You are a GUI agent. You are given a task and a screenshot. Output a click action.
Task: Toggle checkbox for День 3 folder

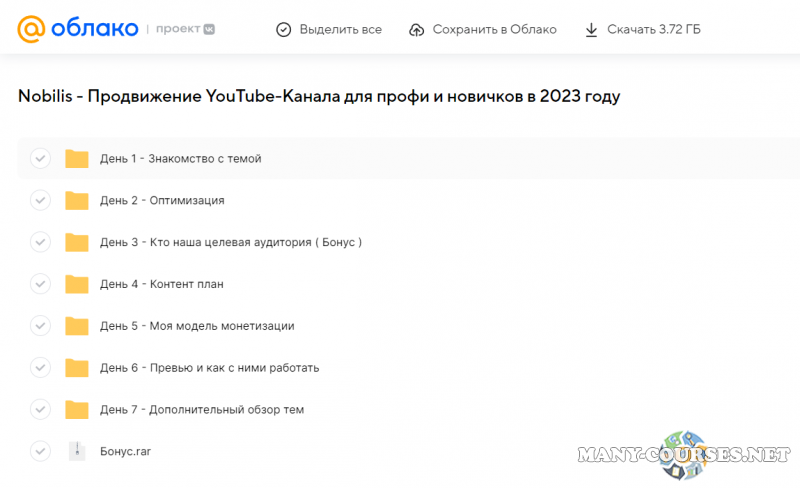click(40, 242)
